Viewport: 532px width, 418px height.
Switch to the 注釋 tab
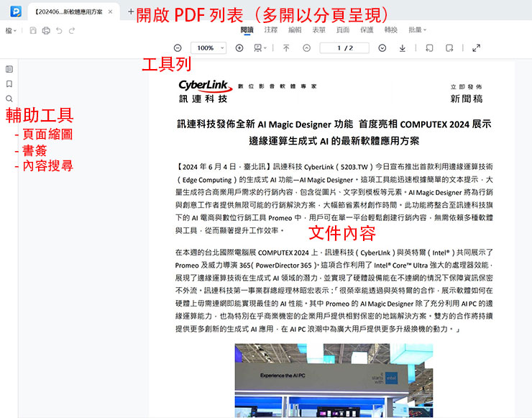[271, 30]
